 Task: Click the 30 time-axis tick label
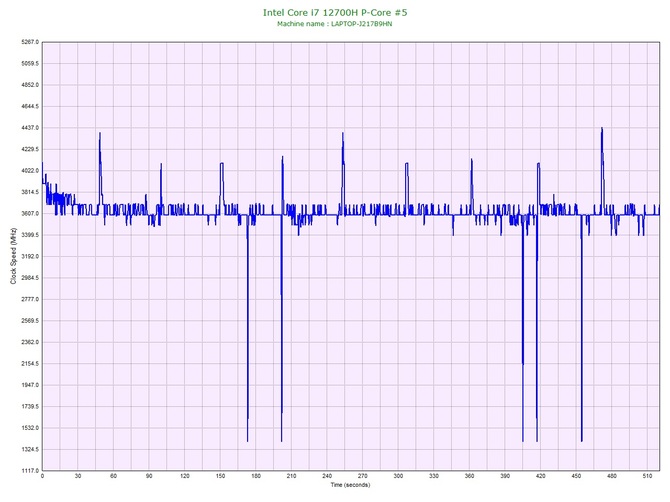78,476
